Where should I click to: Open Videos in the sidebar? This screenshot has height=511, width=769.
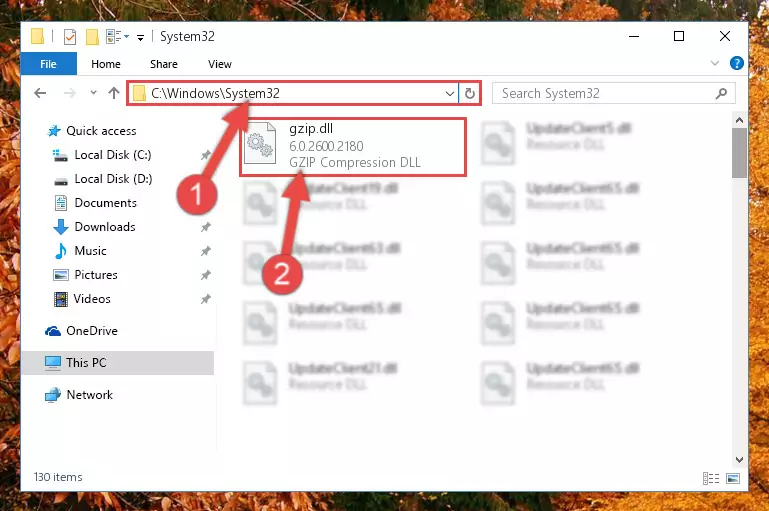click(x=92, y=299)
